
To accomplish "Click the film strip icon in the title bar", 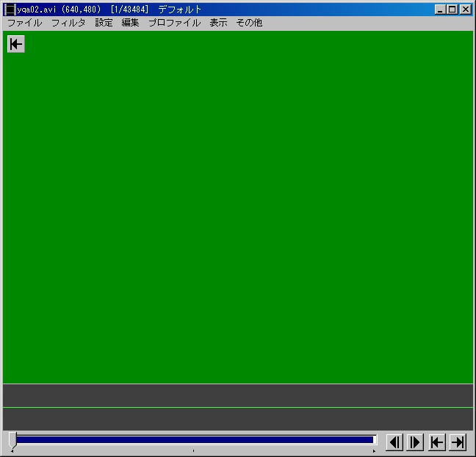I will (x=10, y=10).
